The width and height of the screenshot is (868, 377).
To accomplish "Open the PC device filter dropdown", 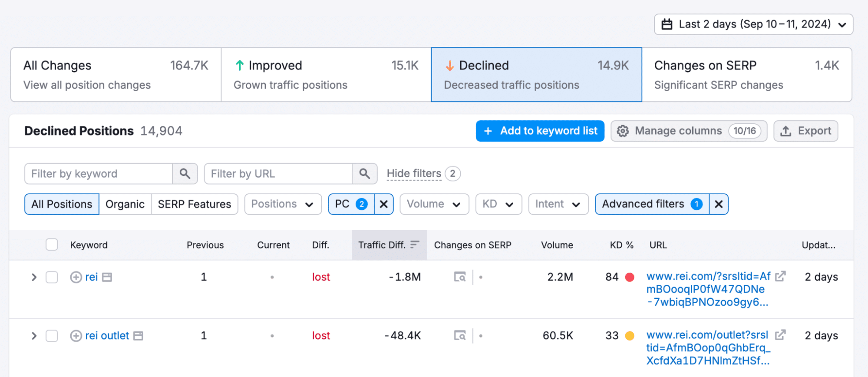I will click(351, 204).
